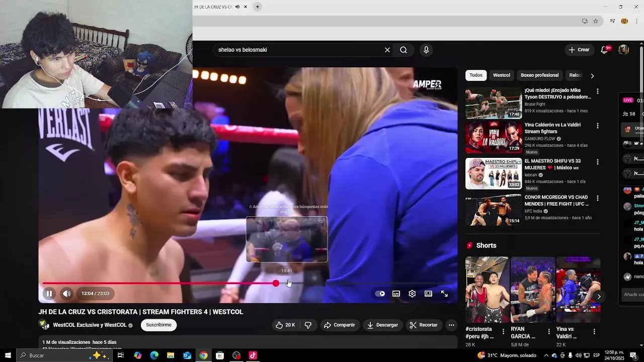
Task: Open Task View on the taskbar
Action: [121, 355]
